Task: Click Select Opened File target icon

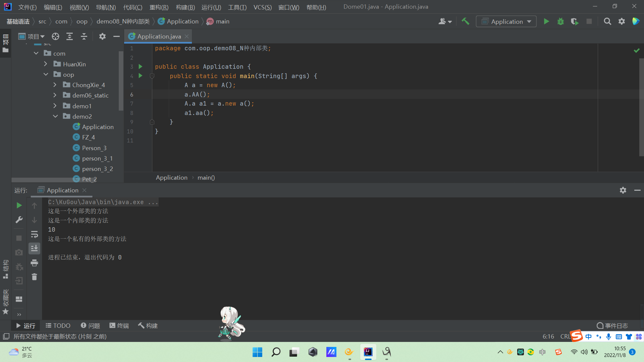Action: pos(55,37)
